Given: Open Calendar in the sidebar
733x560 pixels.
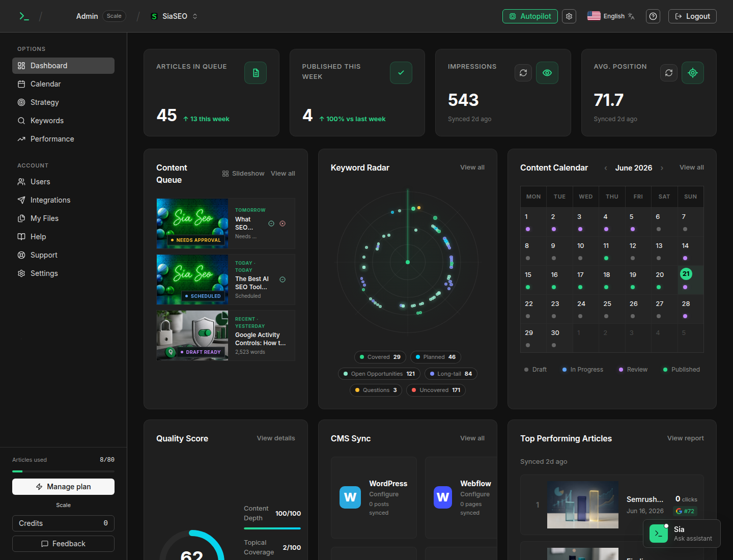Looking at the screenshot, I should (x=63, y=84).
